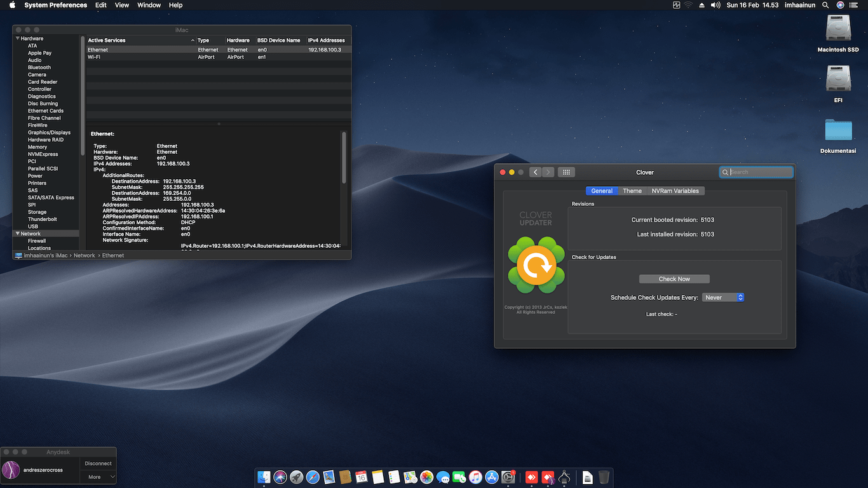This screenshot has height=488, width=868.
Task: Open Mail stamp icon in dock
Action: click(x=329, y=477)
